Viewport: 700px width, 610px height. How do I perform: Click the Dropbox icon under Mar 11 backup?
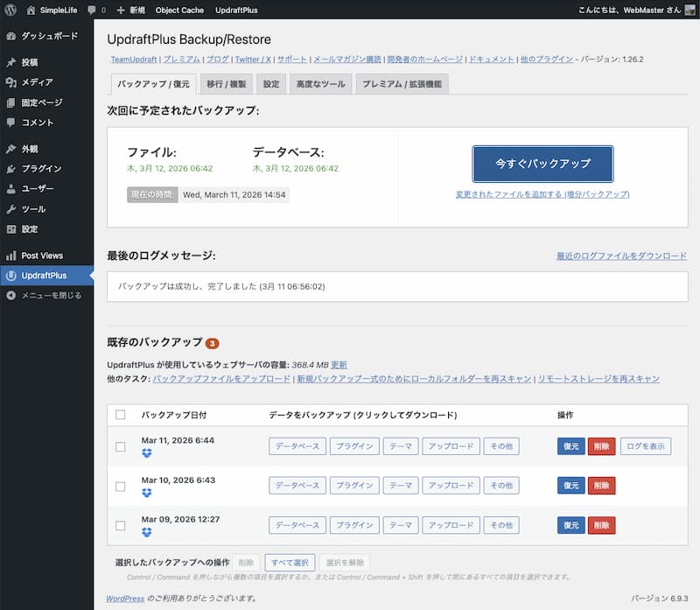point(146,452)
